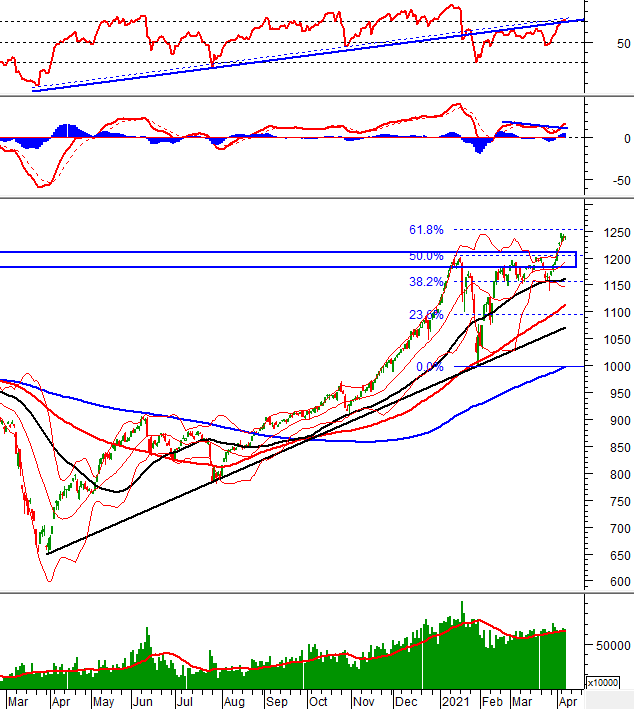Click the 0 zero-line label on the MACD axis
This screenshot has height=709, width=634.
627,139
